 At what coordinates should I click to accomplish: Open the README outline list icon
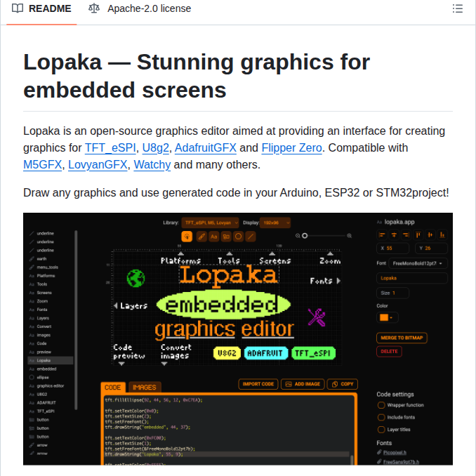[457, 9]
